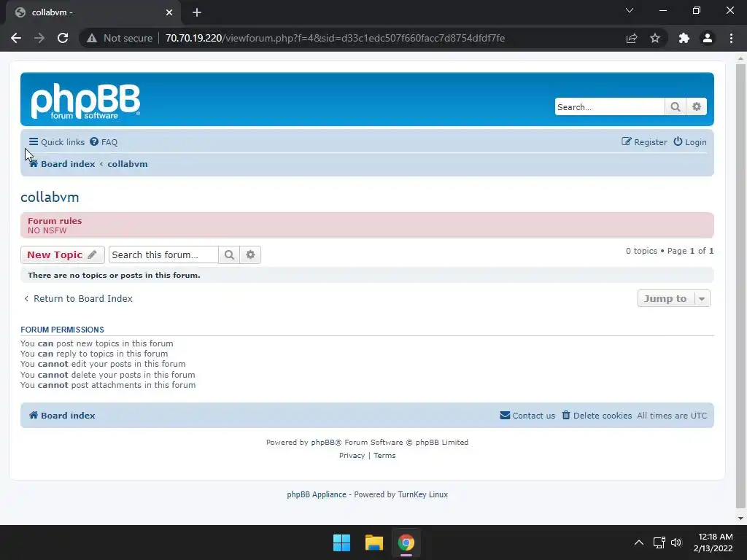Focus the header Search field
This screenshot has height=560, width=747.
coord(610,106)
